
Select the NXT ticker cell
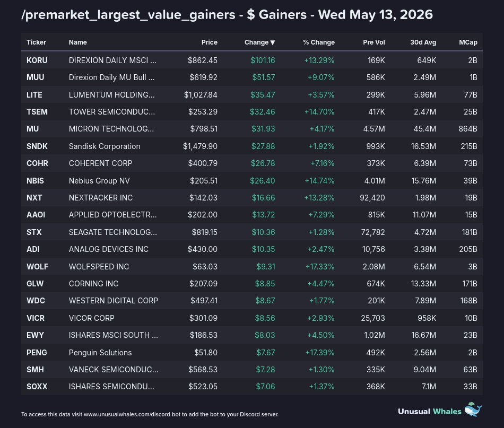click(x=34, y=198)
